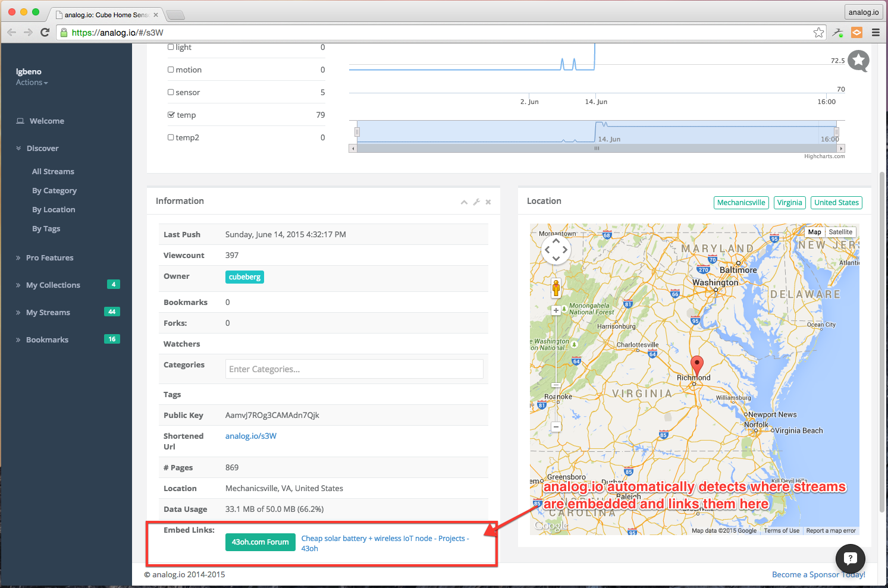The image size is (888, 588).
Task: Expand the Bookmarks sidebar section
Action: [x=42, y=339]
